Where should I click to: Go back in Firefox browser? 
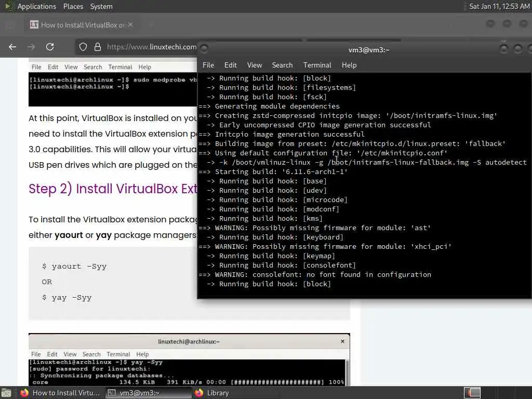[12, 47]
